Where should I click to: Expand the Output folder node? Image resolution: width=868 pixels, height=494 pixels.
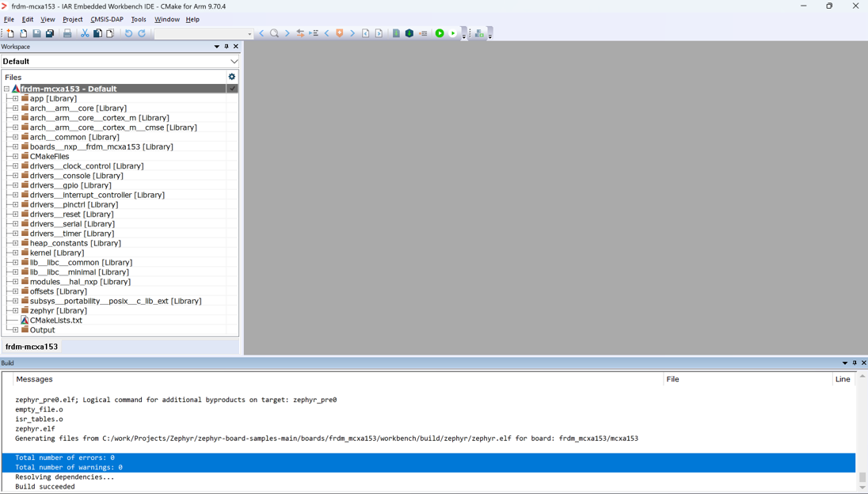click(x=16, y=329)
